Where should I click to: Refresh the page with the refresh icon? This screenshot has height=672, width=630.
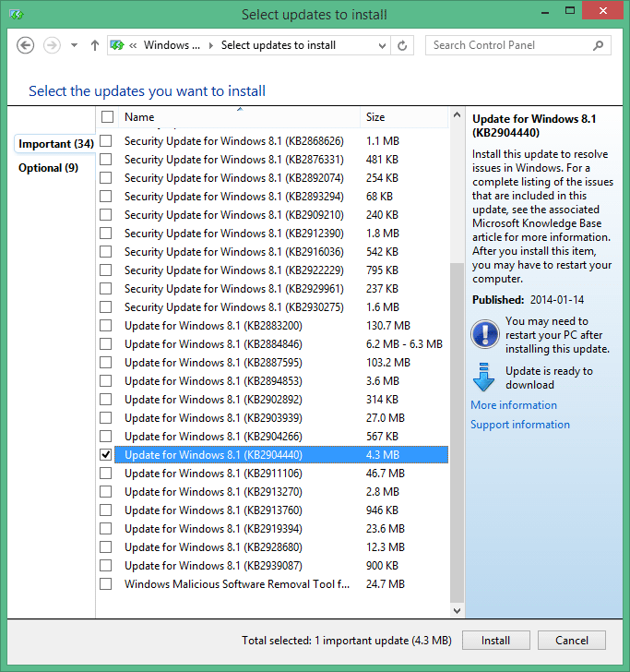[x=402, y=45]
